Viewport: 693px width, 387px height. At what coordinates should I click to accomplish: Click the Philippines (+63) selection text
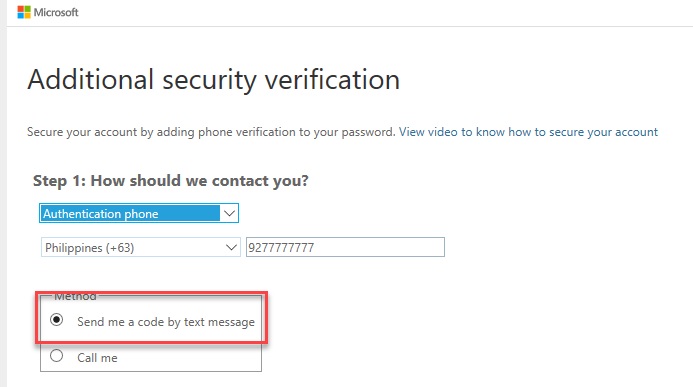pos(90,248)
